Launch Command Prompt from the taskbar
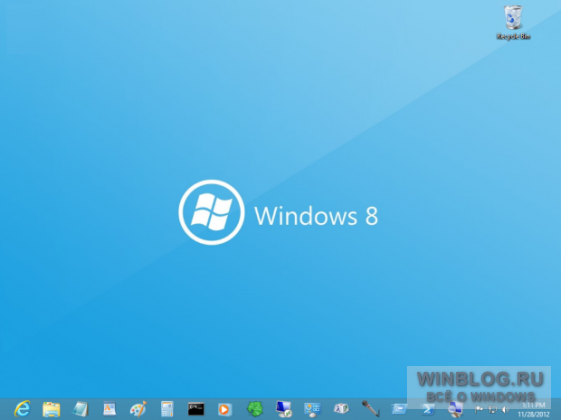The width and height of the screenshot is (561, 420). [x=196, y=409]
